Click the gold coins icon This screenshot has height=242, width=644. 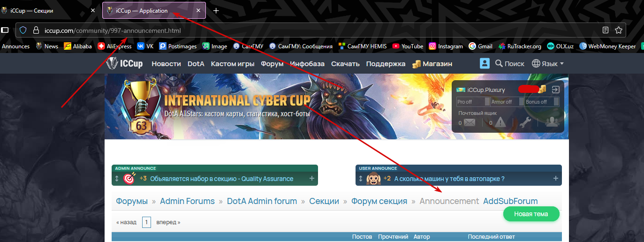pyautogui.click(x=542, y=89)
